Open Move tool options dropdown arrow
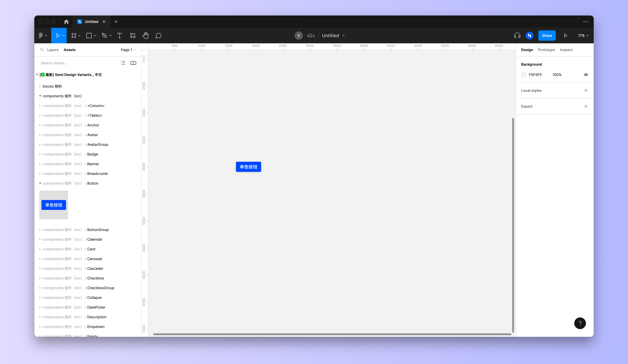This screenshot has width=628, height=364. point(64,36)
